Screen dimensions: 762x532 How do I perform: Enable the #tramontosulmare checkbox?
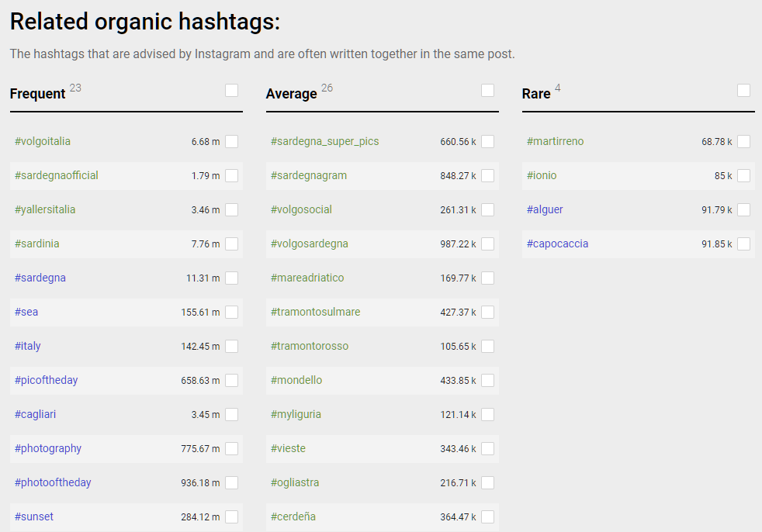tap(488, 312)
